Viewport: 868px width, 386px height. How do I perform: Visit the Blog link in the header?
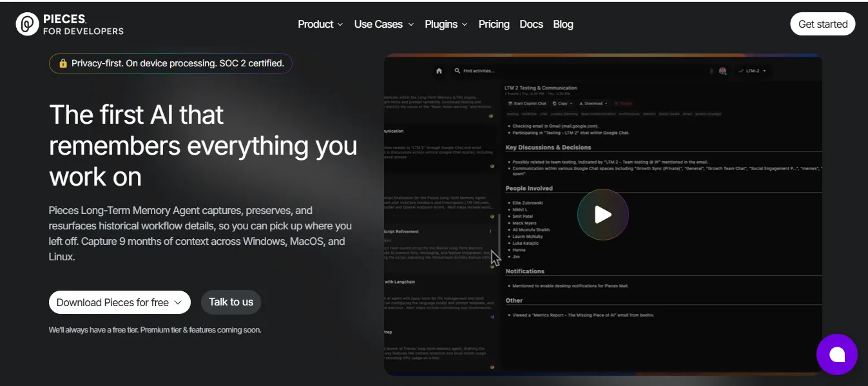tap(563, 24)
